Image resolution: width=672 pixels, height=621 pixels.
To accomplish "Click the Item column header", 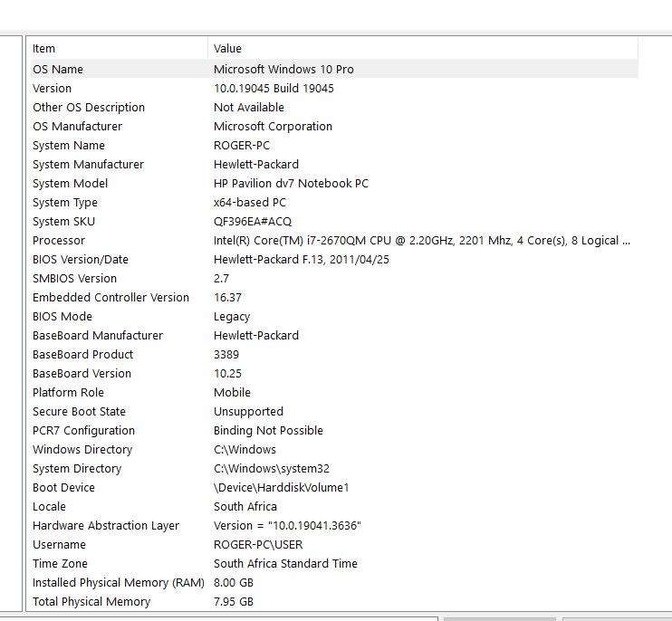I will pos(44,49).
